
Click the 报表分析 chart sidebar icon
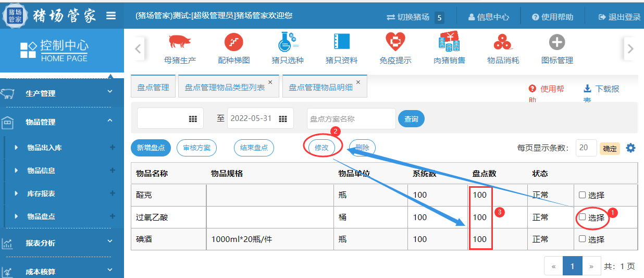coord(7,243)
